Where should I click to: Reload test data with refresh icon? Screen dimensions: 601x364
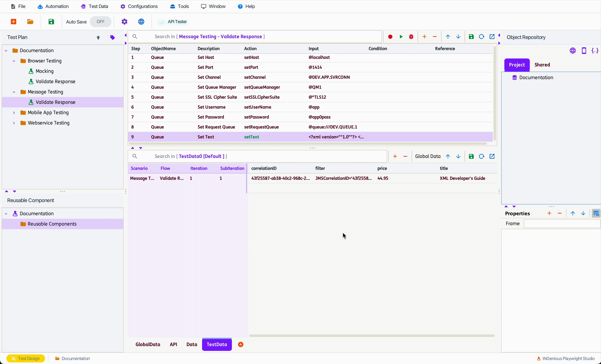[481, 156]
